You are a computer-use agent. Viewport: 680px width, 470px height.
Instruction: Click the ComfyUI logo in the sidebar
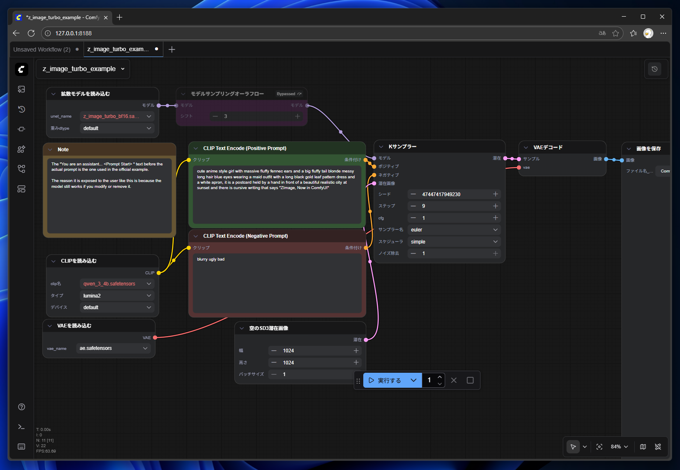(x=21, y=69)
